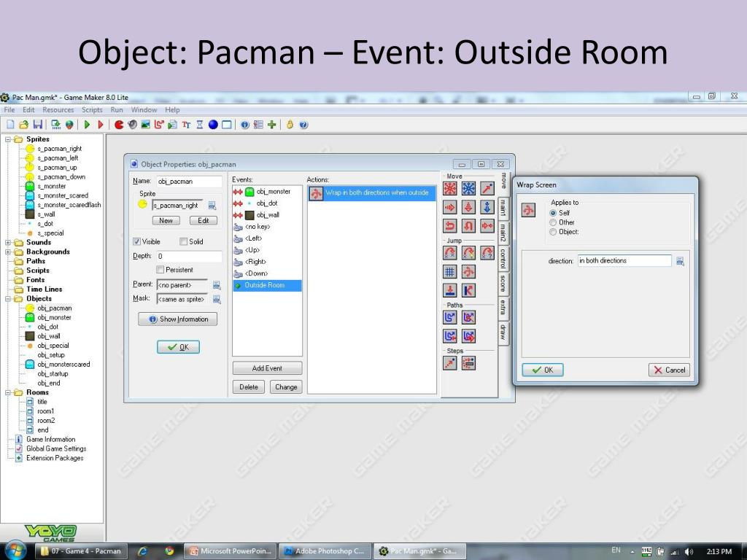747x560 pixels.
Task: Run the game with the green play icon
Action: [87, 125]
